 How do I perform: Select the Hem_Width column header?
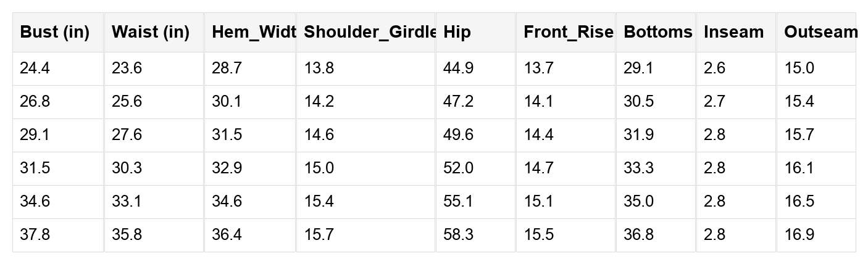pyautogui.click(x=250, y=32)
